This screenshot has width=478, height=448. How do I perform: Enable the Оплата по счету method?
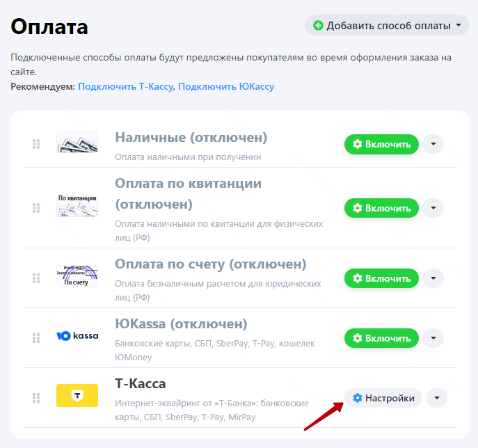(x=381, y=278)
